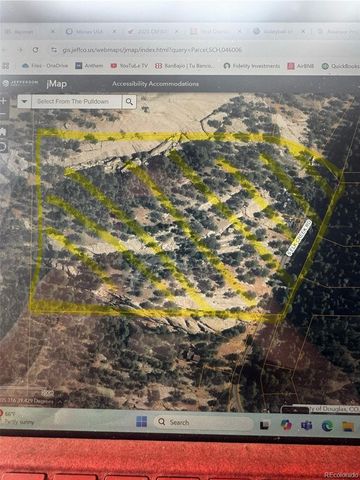This screenshot has width=360, height=480.
Task: Open Copilot from the taskbar
Action: 286,425
